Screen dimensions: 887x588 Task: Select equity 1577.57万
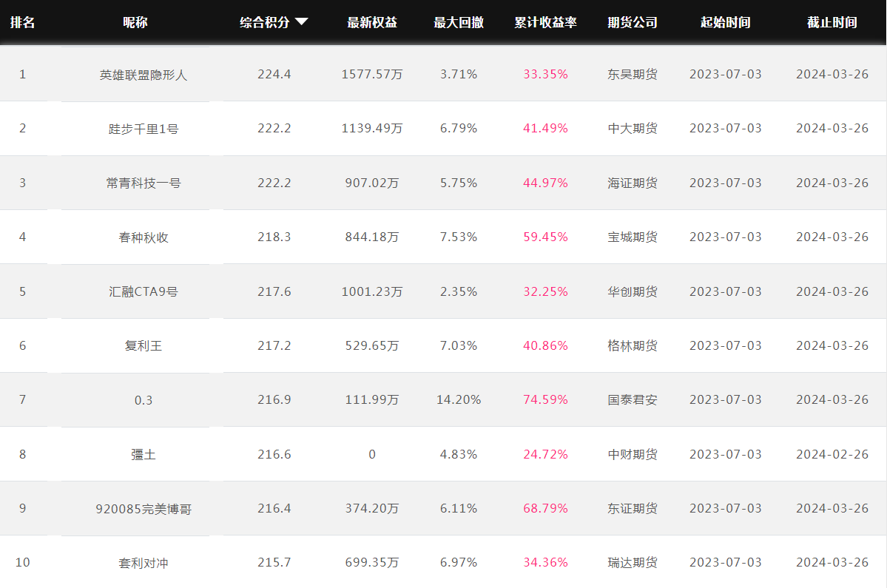pos(371,74)
